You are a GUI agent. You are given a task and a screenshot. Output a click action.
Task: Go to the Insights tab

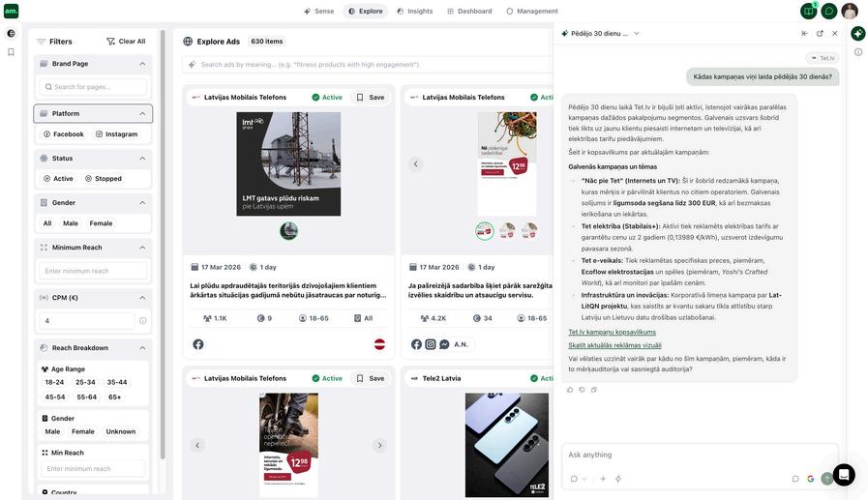414,11
